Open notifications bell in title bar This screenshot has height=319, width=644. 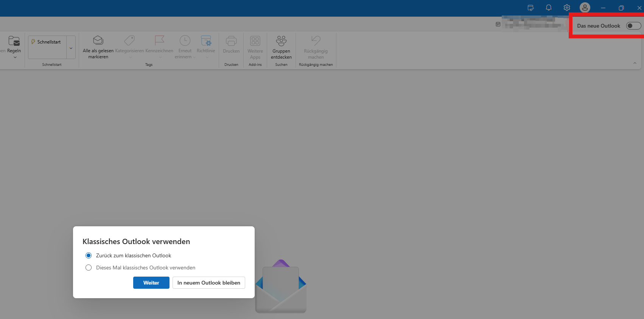coord(549,8)
